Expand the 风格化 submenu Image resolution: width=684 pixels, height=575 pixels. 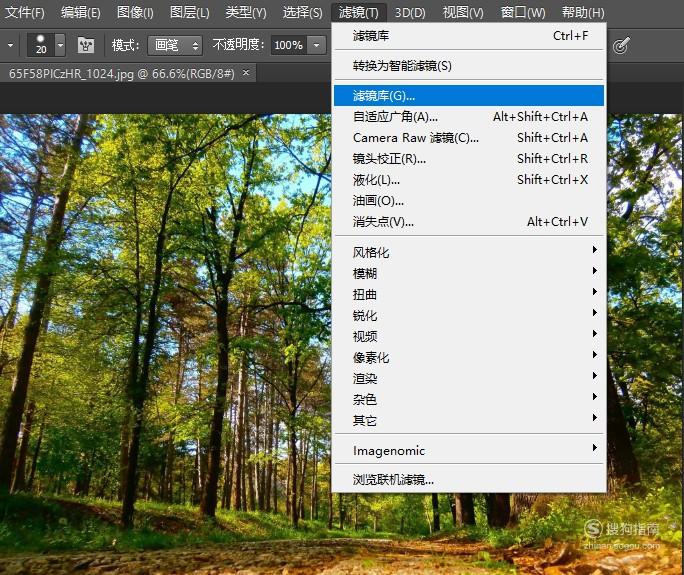pyautogui.click(x=469, y=252)
